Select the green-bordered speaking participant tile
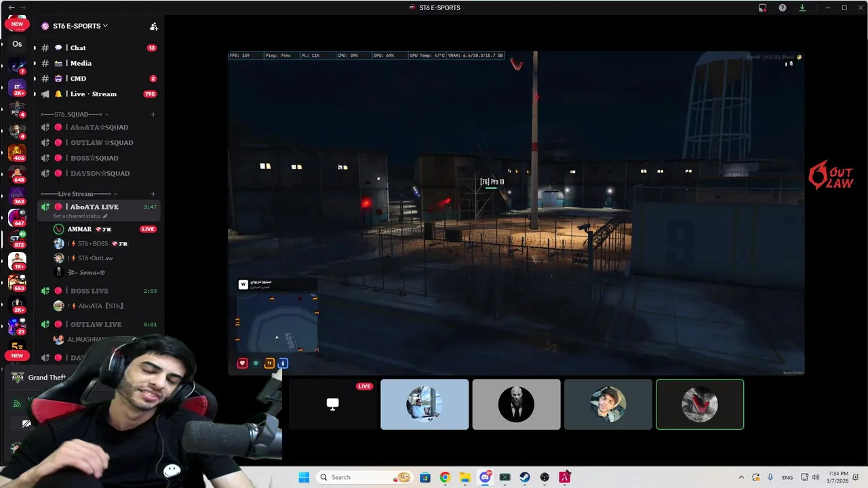This screenshot has width=868, height=488. (700, 404)
